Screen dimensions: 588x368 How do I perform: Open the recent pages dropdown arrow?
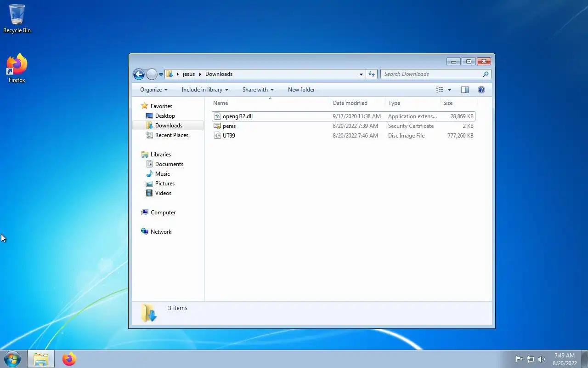pyautogui.click(x=161, y=74)
